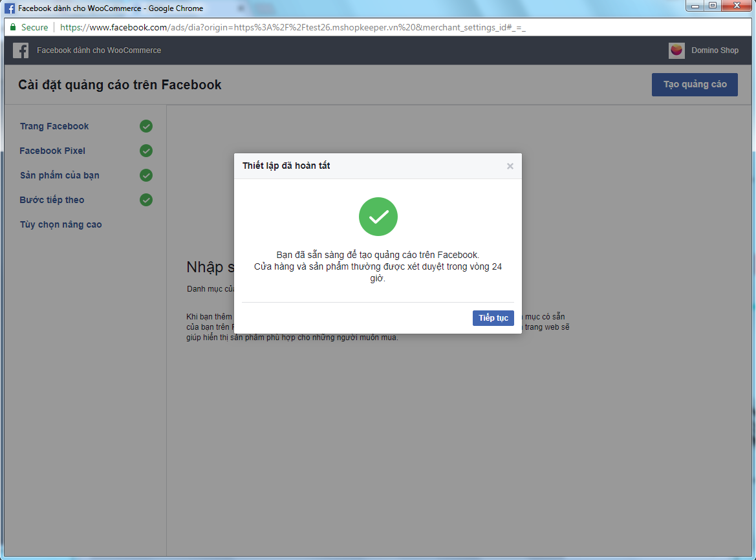Open the Facebook Pixel sidebar section
Image resolution: width=756 pixels, height=560 pixels.
pos(52,151)
